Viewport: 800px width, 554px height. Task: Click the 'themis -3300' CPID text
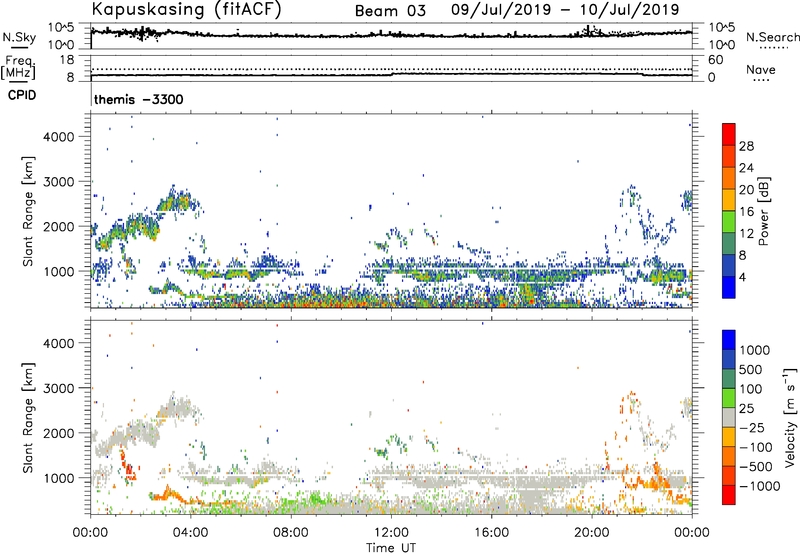138,99
